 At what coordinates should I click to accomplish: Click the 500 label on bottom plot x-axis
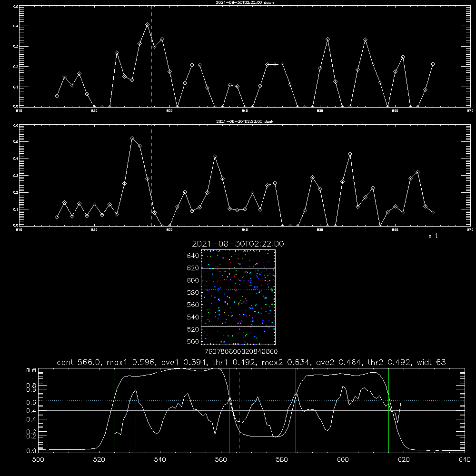click(x=38, y=460)
